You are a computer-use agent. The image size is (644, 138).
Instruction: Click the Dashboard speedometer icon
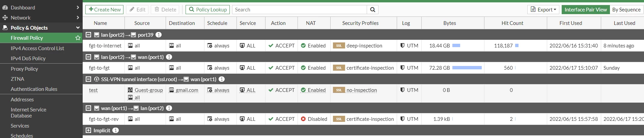(x=5, y=7)
